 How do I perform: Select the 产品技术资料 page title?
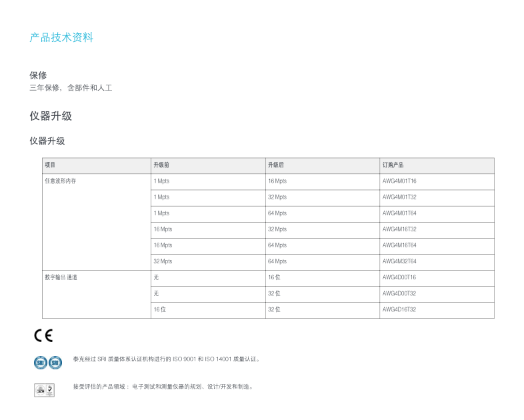tap(61, 37)
